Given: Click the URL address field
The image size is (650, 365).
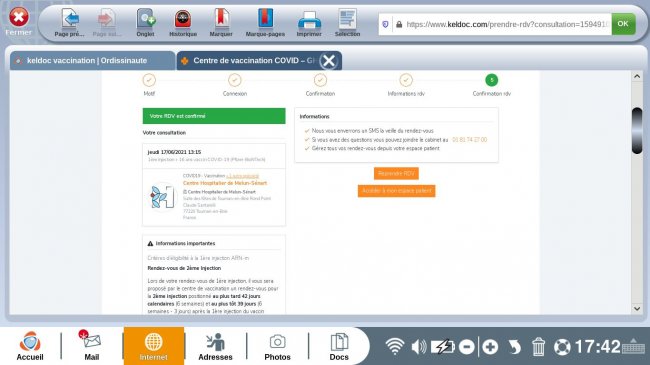Looking at the screenshot, I should point(501,24).
